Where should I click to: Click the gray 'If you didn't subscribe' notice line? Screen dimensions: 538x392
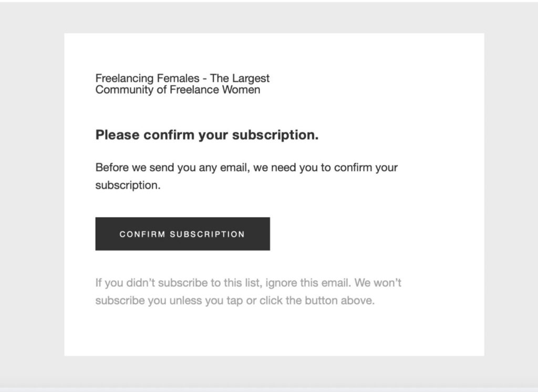(249, 283)
